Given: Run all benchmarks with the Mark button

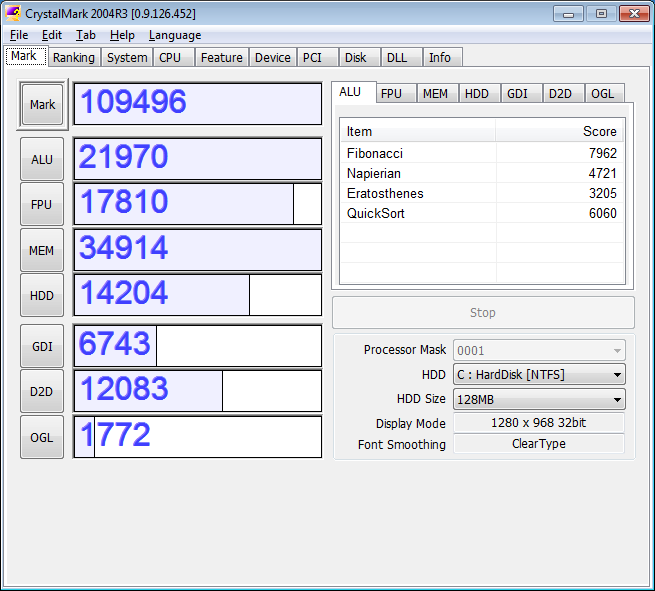Looking at the screenshot, I should pos(42,105).
